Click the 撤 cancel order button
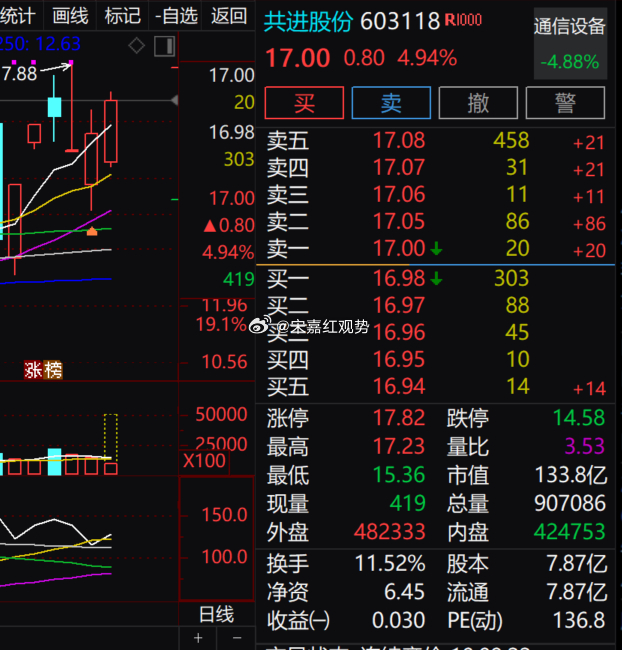 [x=478, y=103]
